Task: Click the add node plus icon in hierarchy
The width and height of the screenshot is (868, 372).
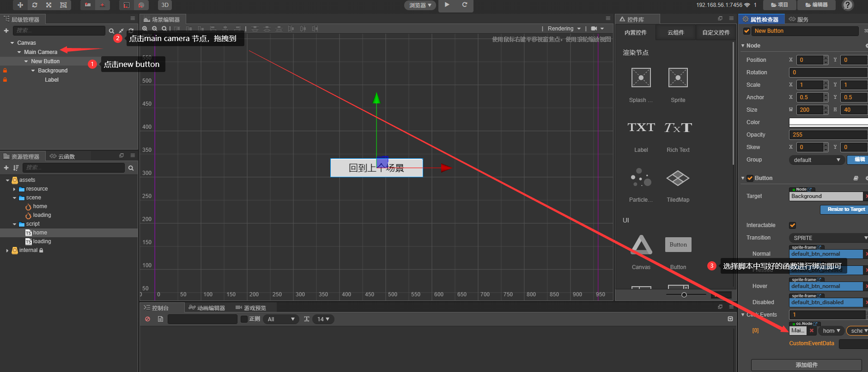Action: coord(6,30)
